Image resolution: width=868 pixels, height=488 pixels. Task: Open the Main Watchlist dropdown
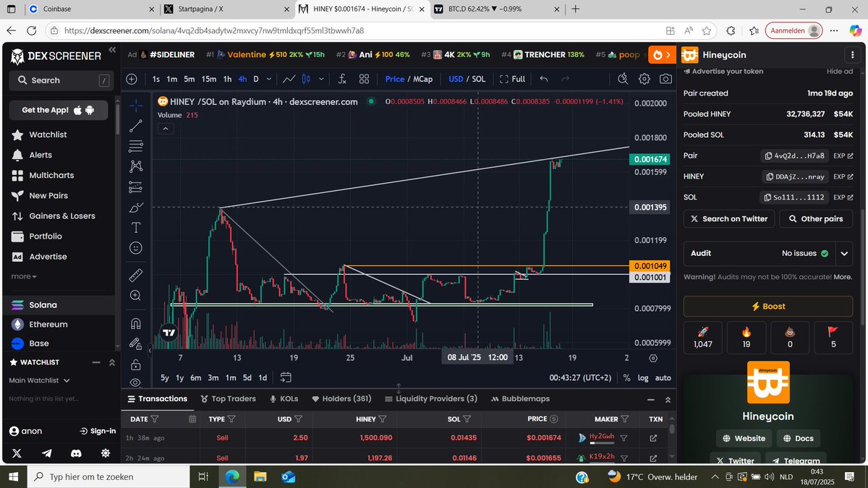point(39,380)
